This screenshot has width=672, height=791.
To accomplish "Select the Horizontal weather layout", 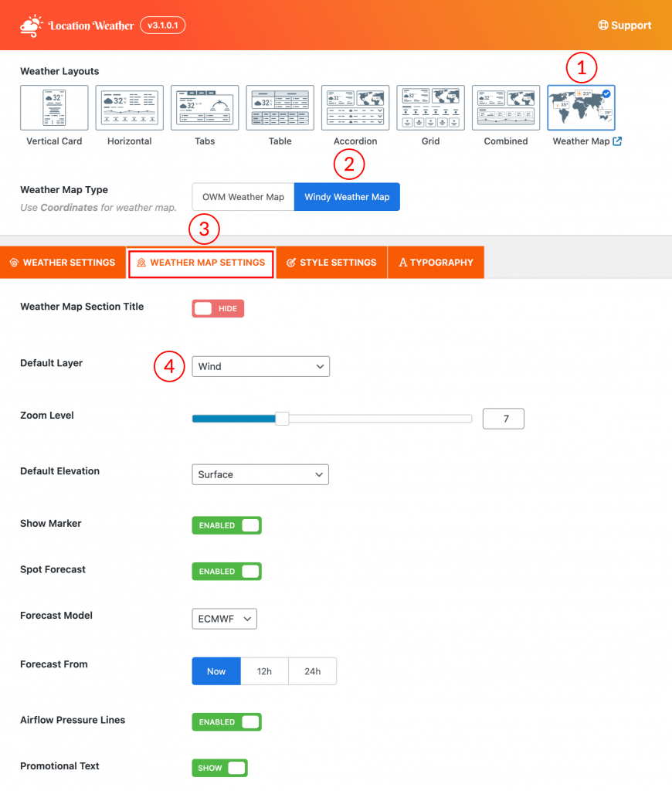I will pyautogui.click(x=129, y=107).
